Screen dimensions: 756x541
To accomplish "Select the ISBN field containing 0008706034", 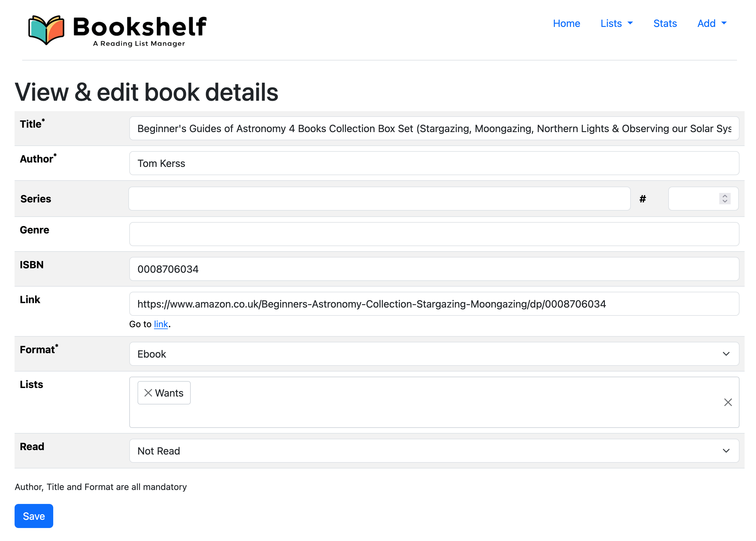I will (x=433, y=269).
